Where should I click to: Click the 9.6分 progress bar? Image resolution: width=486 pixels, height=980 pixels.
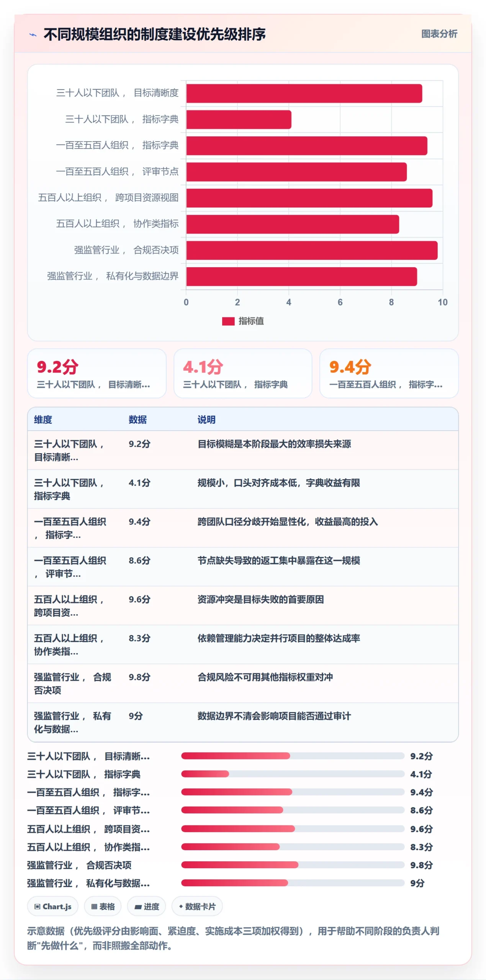[x=293, y=828]
